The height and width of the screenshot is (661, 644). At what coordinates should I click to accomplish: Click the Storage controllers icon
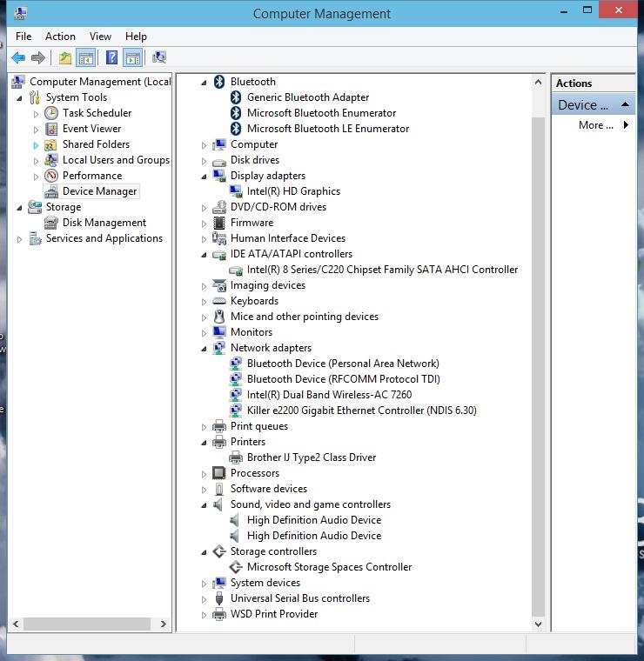click(x=219, y=551)
